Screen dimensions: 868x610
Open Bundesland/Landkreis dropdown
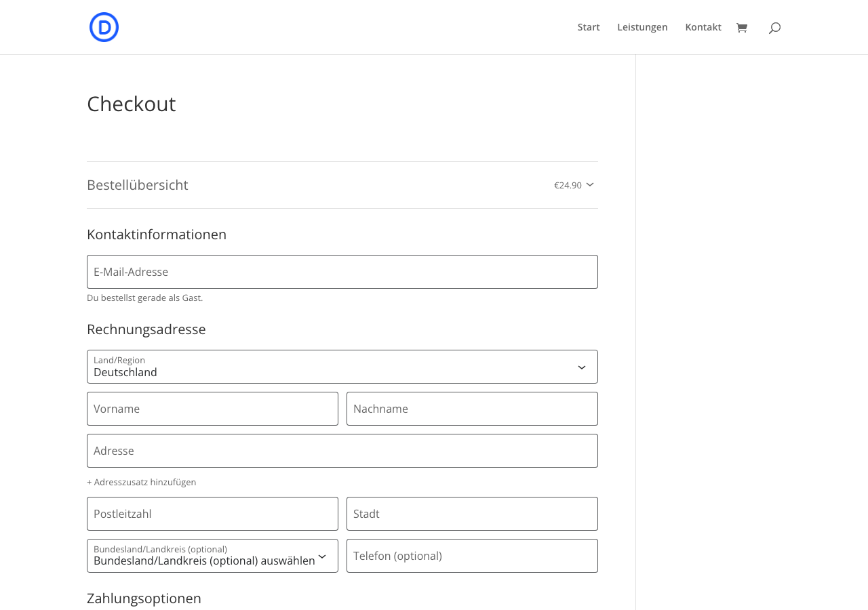[212, 556]
